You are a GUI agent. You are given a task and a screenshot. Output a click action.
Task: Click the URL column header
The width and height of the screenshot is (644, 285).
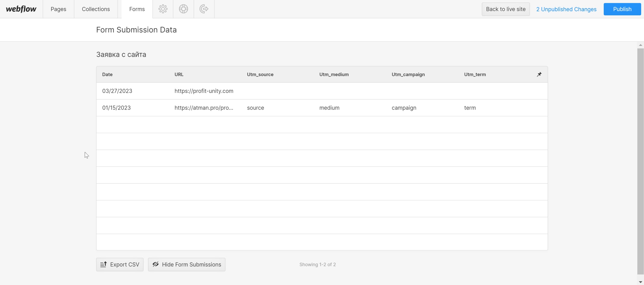[x=179, y=74]
